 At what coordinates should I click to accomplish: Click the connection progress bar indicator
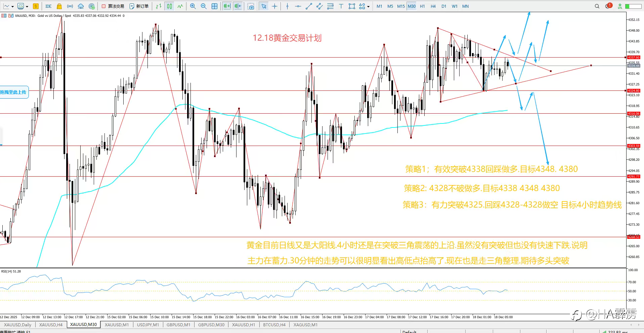pyautogui.click(x=633, y=6)
